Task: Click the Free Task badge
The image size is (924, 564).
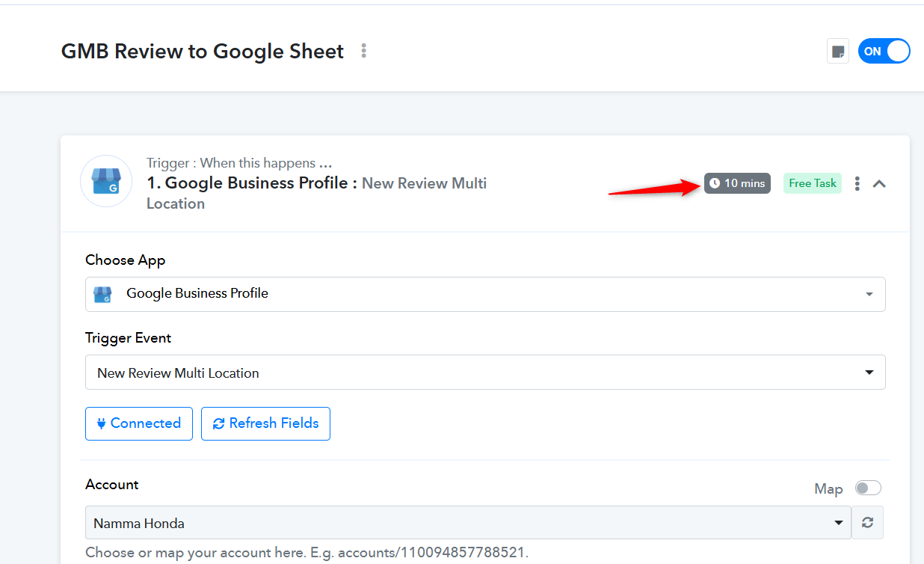Action: point(813,183)
